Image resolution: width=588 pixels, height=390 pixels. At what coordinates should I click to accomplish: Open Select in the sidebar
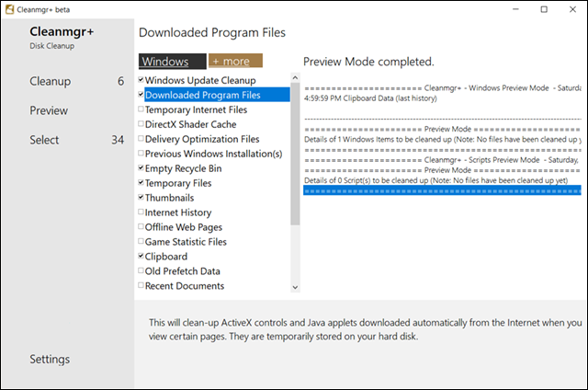pyautogui.click(x=44, y=140)
